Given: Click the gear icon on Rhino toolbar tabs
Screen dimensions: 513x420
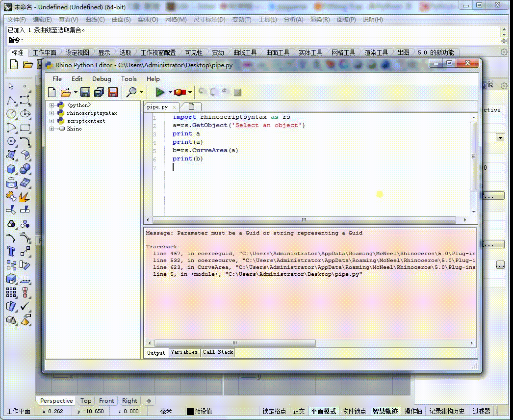Looking at the screenshot, I should click(x=504, y=52).
